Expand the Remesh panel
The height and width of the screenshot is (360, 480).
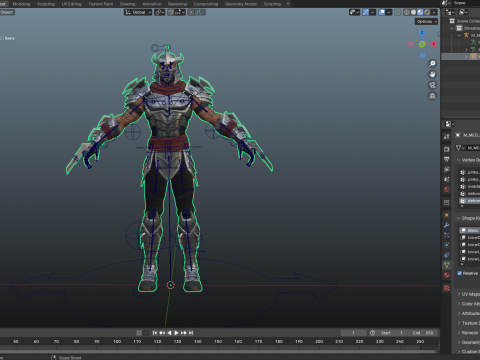pyautogui.click(x=459, y=333)
